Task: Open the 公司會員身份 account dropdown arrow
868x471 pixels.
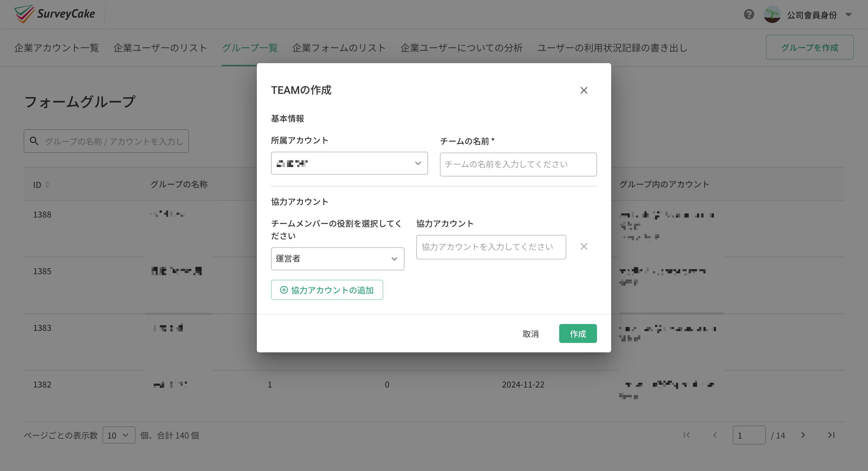Action: [849, 15]
